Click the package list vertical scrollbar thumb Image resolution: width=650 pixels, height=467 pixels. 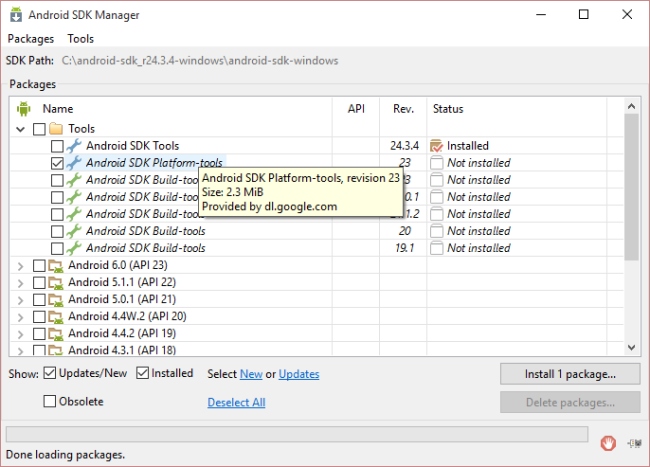pos(632,186)
